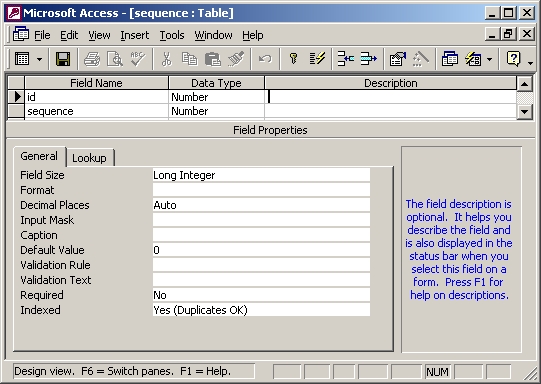
Task: Open the View menu
Action: 99,35
